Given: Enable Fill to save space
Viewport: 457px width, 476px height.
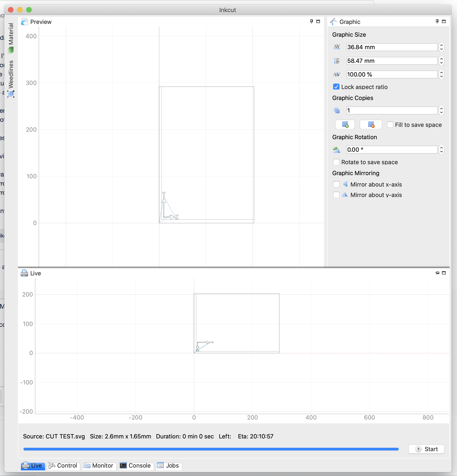Looking at the screenshot, I should pos(390,125).
